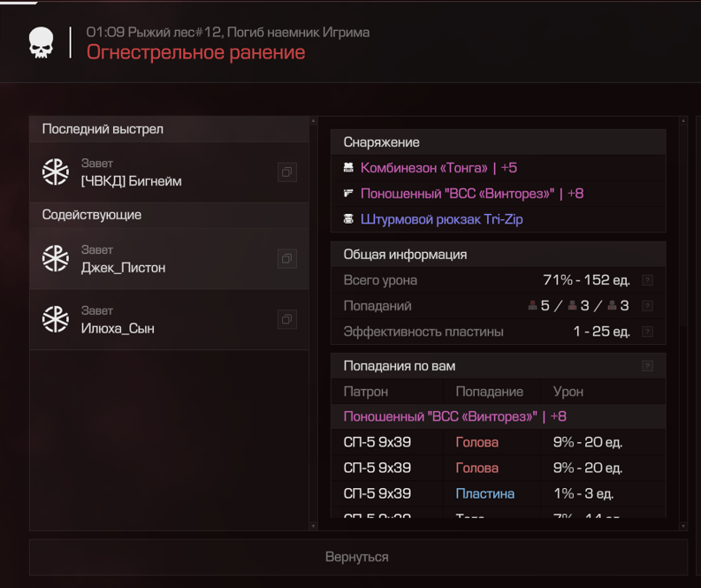701x588 pixels.
Task: Click the Завет faction emblem beside Илюха_Сын
Action: [x=56, y=319]
